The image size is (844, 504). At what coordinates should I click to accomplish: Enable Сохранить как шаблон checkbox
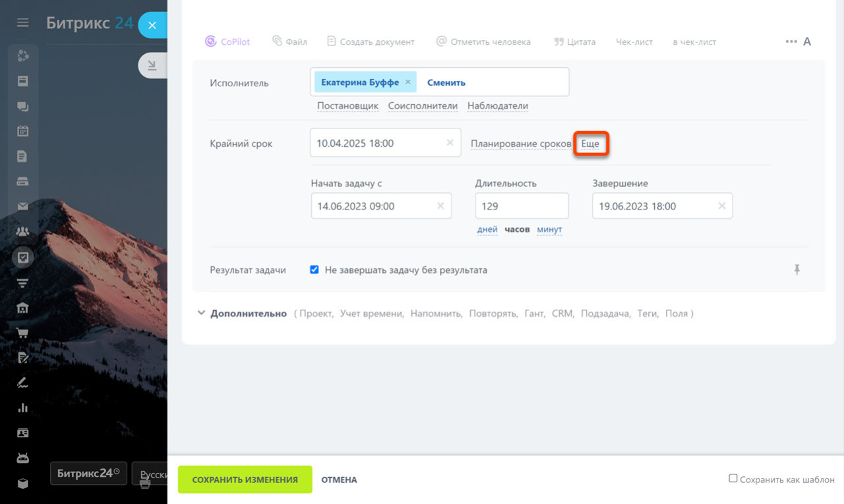(x=733, y=478)
